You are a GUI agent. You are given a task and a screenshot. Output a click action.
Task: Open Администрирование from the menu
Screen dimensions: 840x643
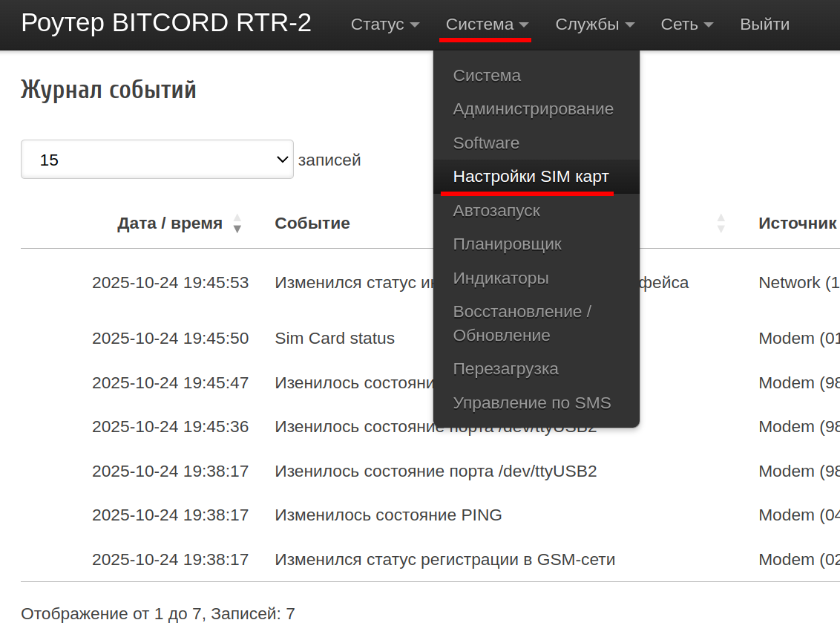pyautogui.click(x=533, y=109)
